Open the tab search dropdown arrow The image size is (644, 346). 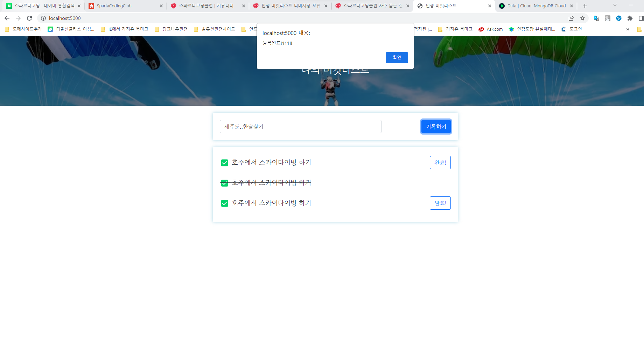click(x=615, y=5)
